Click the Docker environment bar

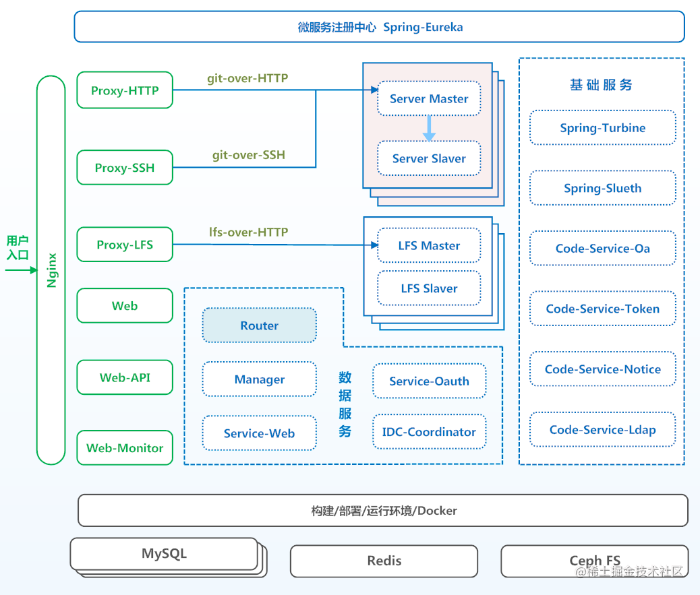(x=383, y=511)
